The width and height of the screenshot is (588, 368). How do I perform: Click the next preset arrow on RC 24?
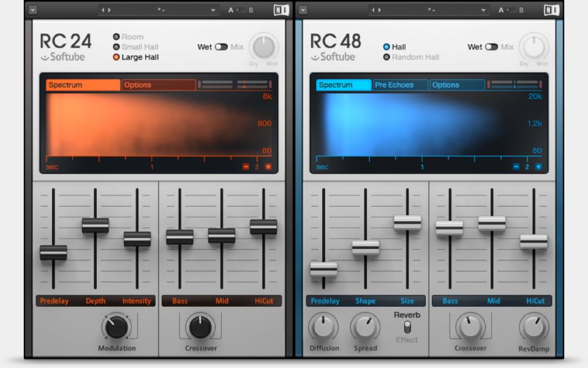(x=108, y=9)
